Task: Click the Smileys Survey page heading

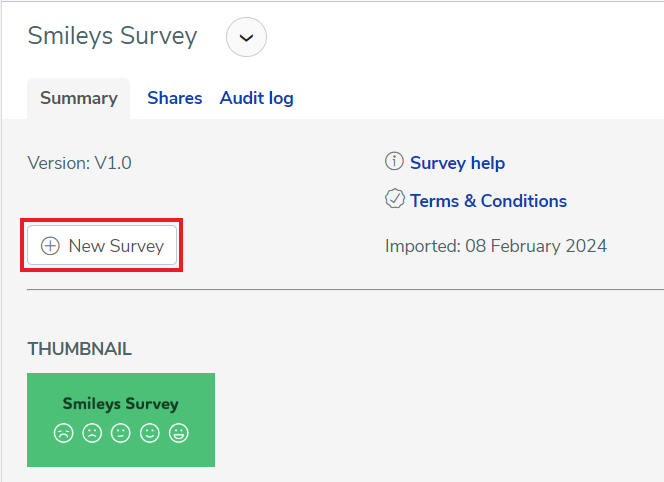Action: (x=112, y=36)
